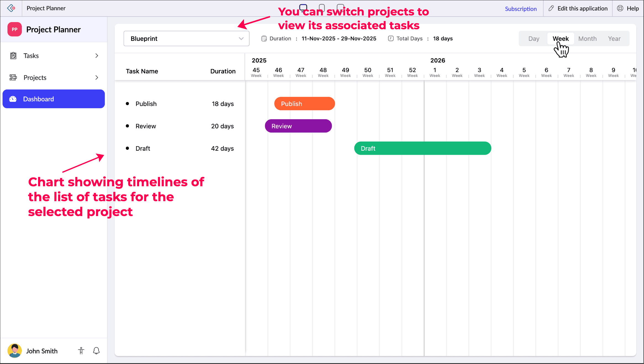This screenshot has height=364, width=644.
Task: Click Edit this application button
Action: (x=578, y=8)
